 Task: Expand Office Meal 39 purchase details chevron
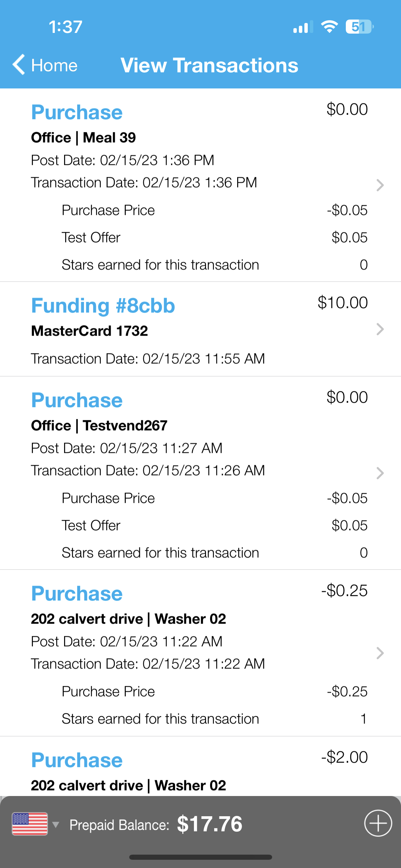tap(380, 185)
